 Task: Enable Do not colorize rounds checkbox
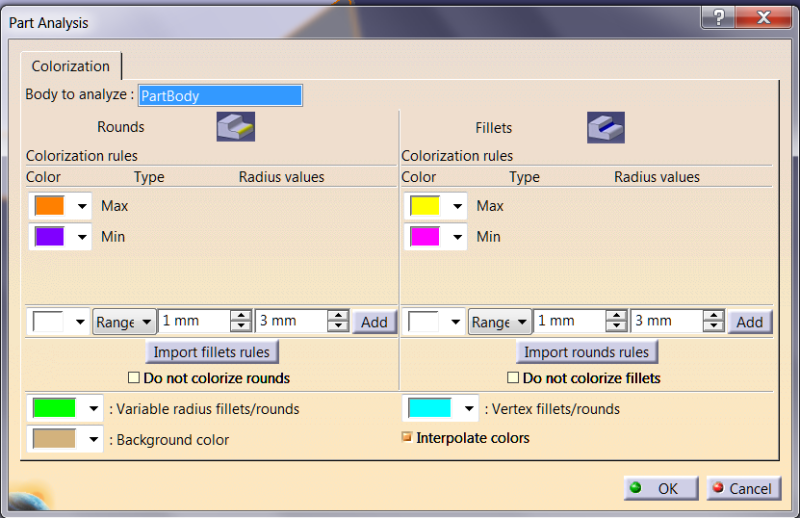tap(134, 378)
